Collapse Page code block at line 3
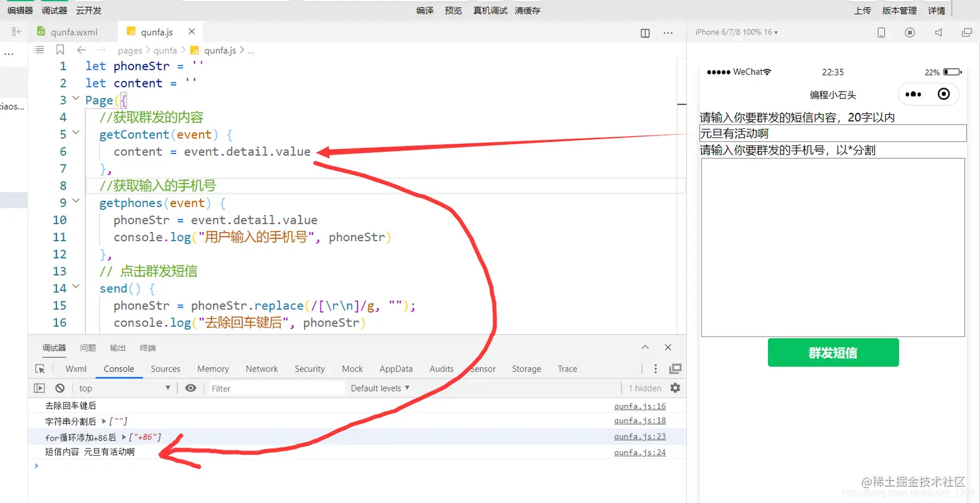This screenshot has height=503, width=980. tap(76, 99)
